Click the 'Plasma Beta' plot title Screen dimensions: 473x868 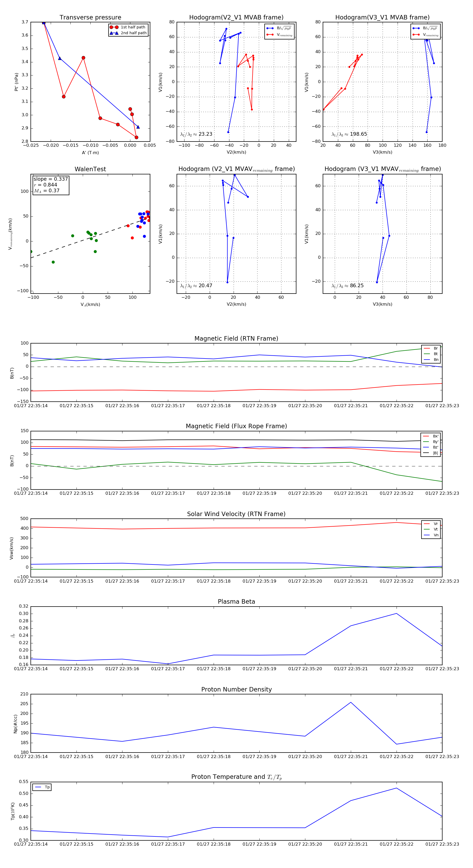click(x=236, y=602)
